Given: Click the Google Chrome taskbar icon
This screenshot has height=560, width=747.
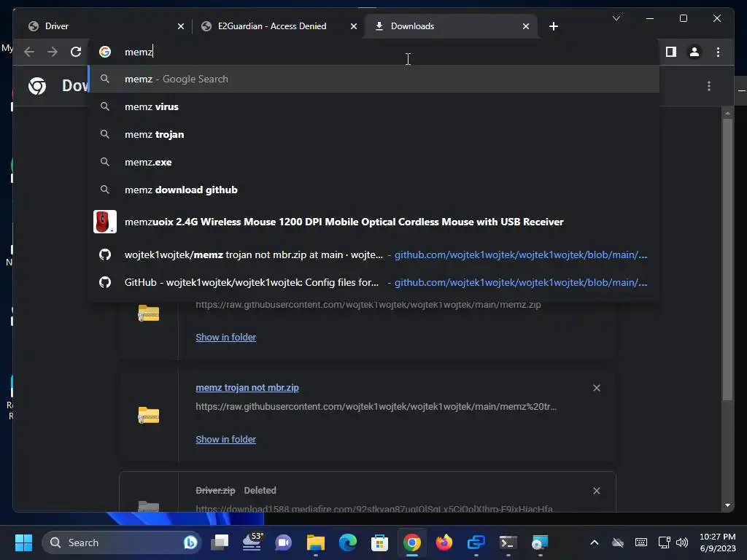Looking at the screenshot, I should tap(412, 542).
